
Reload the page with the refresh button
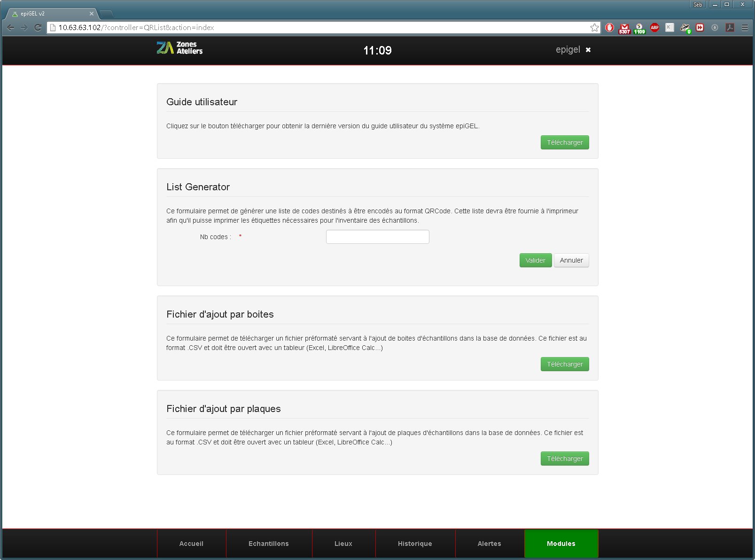coord(38,28)
